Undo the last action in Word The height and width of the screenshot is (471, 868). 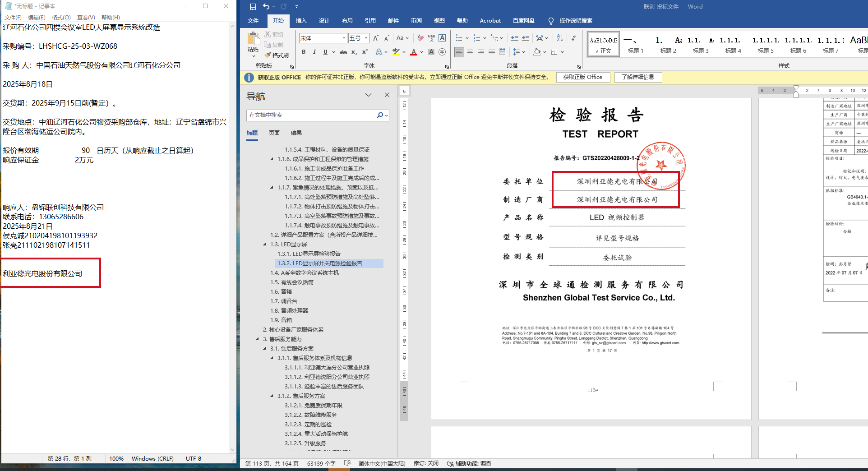(266, 7)
